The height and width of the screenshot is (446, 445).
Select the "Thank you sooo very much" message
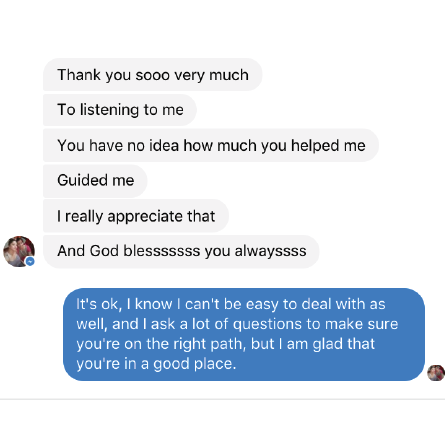tap(153, 74)
